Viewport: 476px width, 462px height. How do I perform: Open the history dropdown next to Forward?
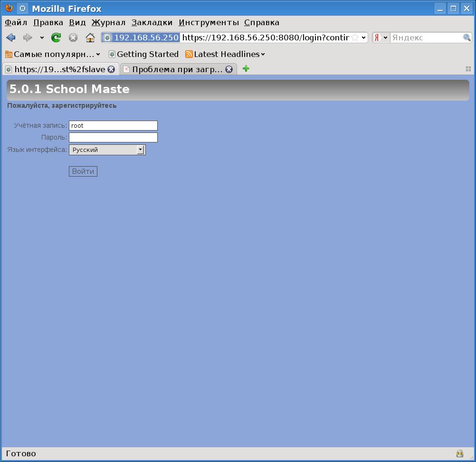click(x=42, y=38)
